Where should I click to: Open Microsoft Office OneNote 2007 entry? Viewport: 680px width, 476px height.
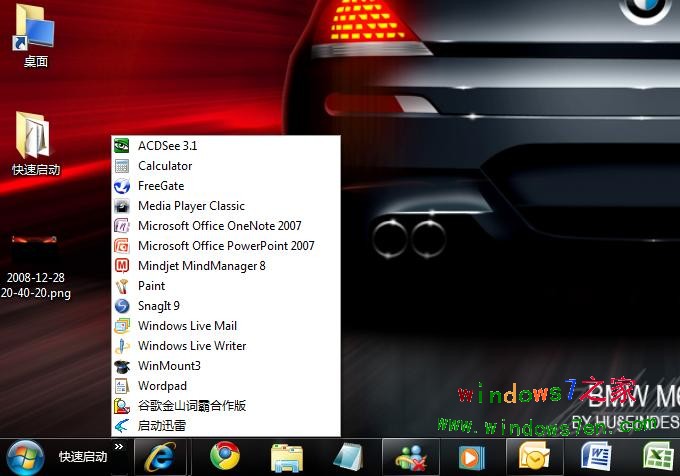(219, 226)
